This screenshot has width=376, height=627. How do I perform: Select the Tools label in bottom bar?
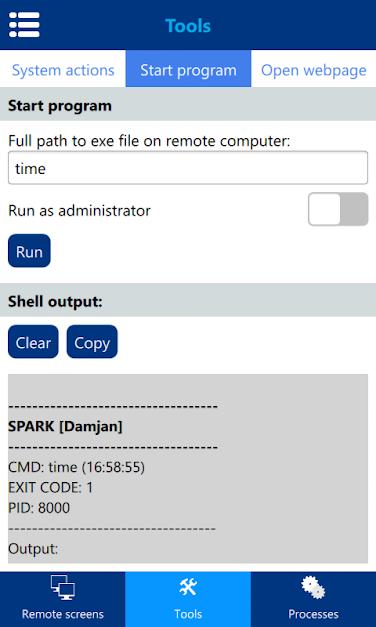[x=188, y=614]
